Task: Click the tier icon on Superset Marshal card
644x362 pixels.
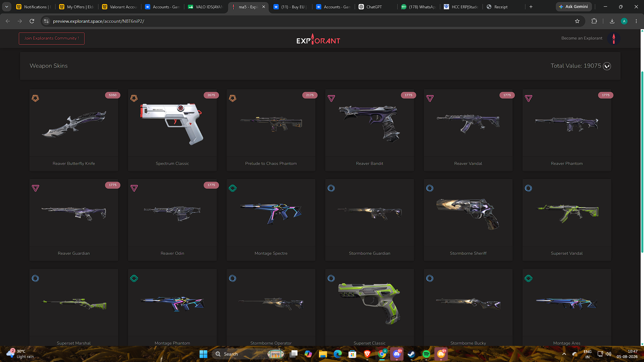Action: click(35, 278)
